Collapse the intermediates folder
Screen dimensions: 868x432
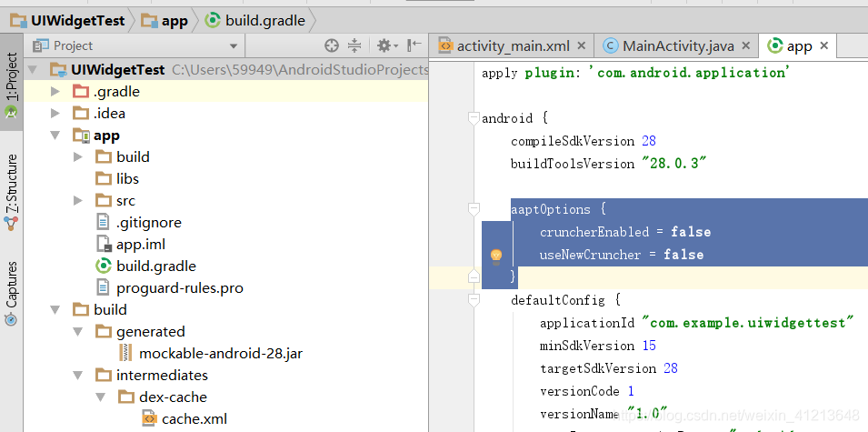[x=77, y=376]
